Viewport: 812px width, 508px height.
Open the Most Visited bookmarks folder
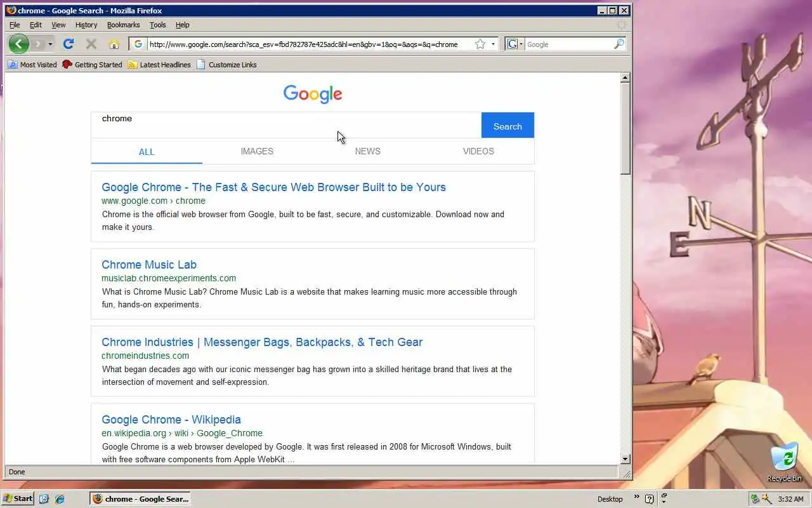click(x=32, y=65)
